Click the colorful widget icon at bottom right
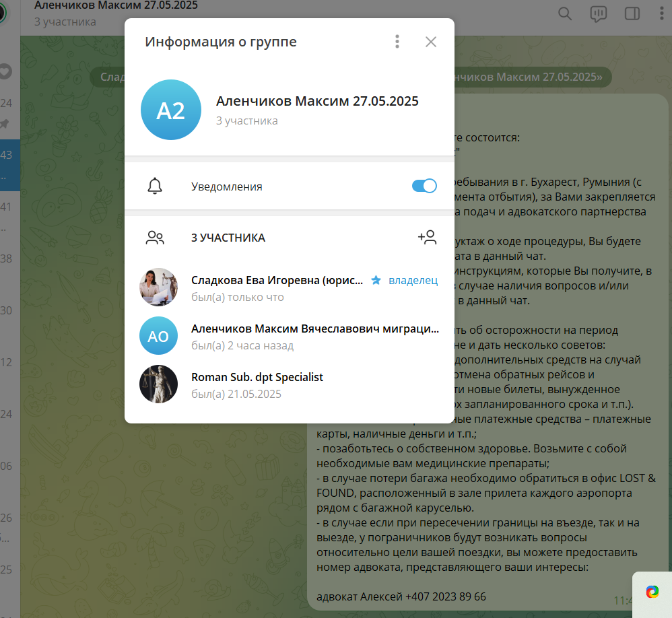 coord(652,592)
